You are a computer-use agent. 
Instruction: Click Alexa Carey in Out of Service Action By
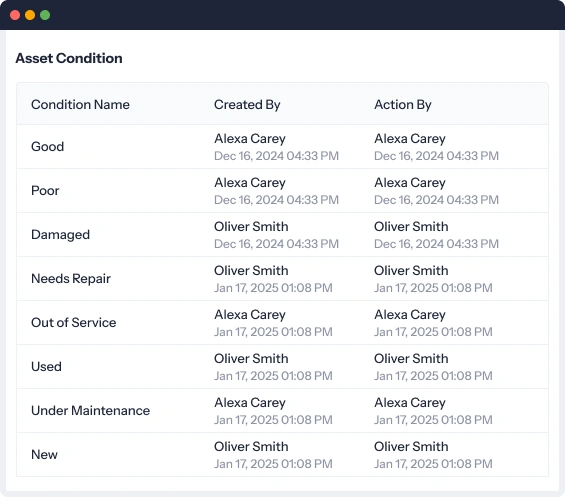tap(410, 315)
